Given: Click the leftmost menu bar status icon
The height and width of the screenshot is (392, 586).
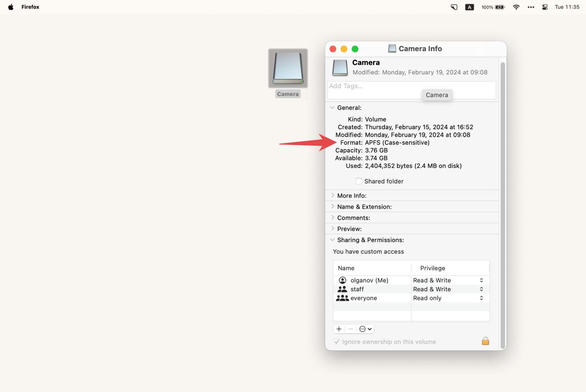Looking at the screenshot, I should (x=454, y=7).
